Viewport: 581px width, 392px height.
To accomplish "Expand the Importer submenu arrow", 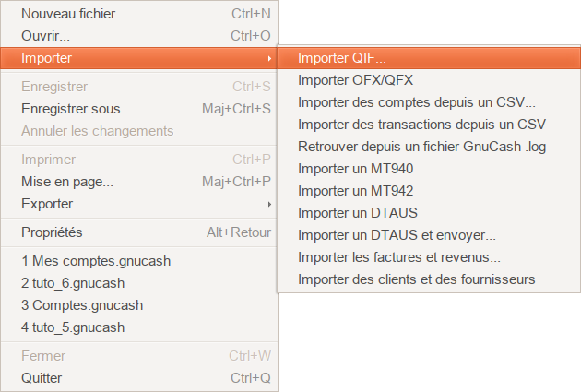I will 269,58.
